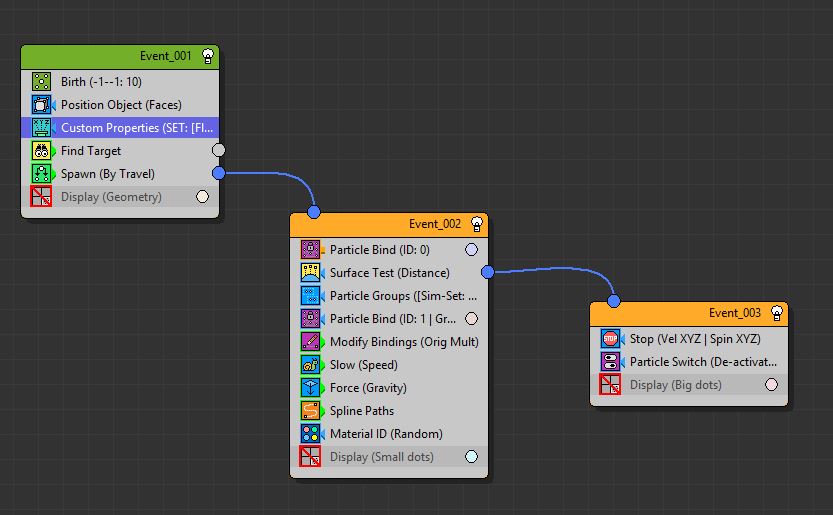Select the Position Object (Faces) operator
Image resolution: width=833 pixels, height=515 pixels.
pyautogui.click(x=120, y=105)
